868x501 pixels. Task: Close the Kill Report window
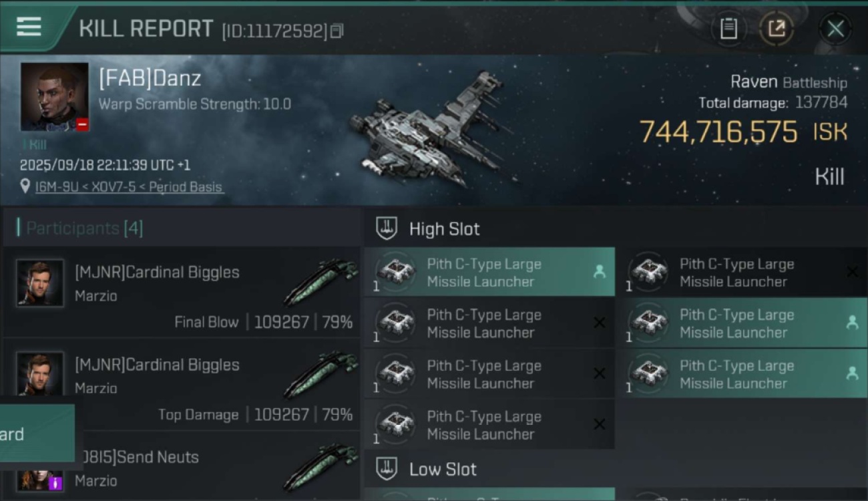[835, 29]
